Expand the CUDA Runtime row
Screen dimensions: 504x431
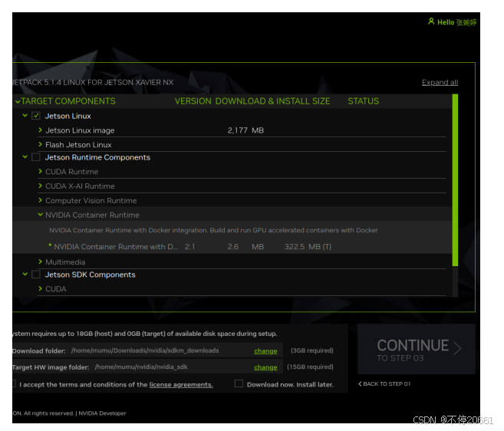click(40, 171)
